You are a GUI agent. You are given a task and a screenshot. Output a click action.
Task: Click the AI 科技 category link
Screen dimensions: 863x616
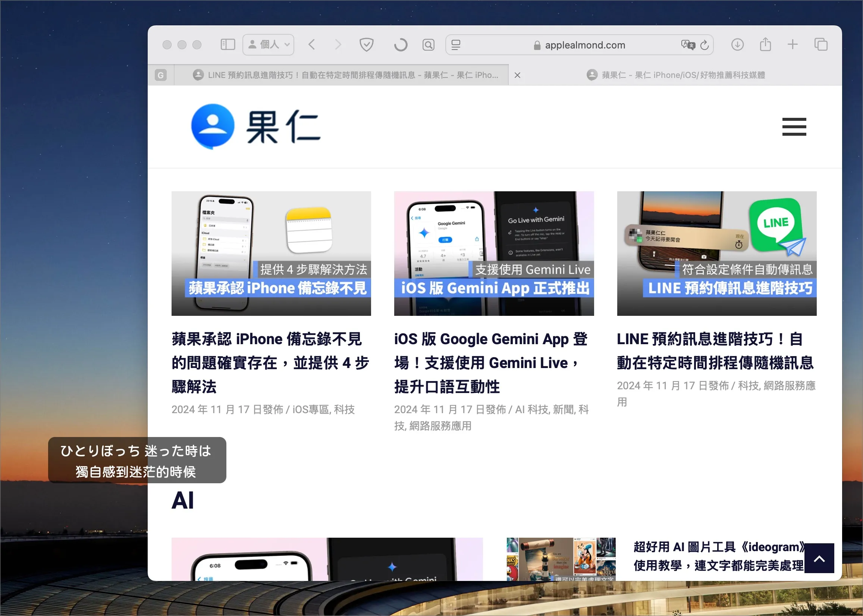tap(532, 410)
